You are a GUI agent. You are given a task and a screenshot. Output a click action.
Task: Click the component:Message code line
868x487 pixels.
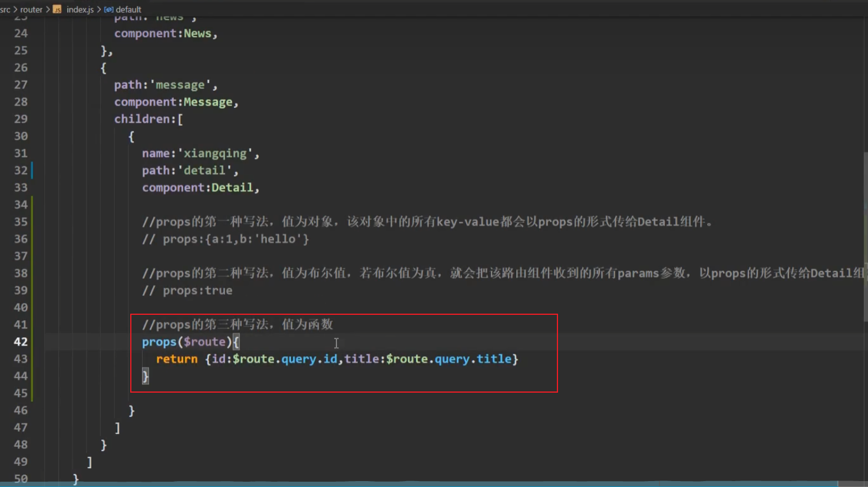click(x=176, y=102)
